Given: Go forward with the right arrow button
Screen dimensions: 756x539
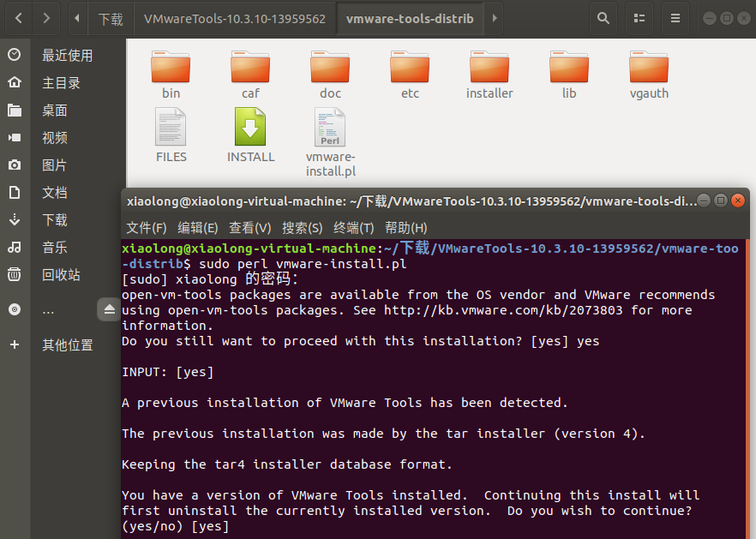Looking at the screenshot, I should point(46,18).
